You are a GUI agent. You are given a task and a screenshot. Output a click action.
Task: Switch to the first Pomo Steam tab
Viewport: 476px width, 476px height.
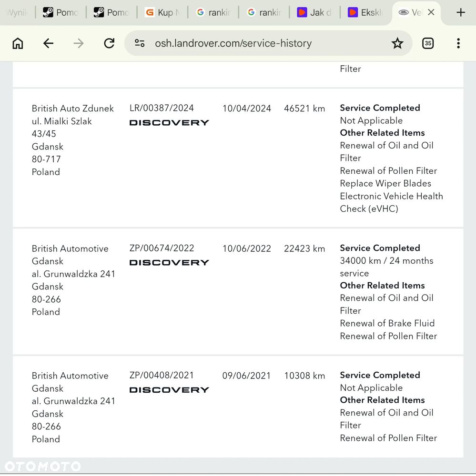pos(61,12)
